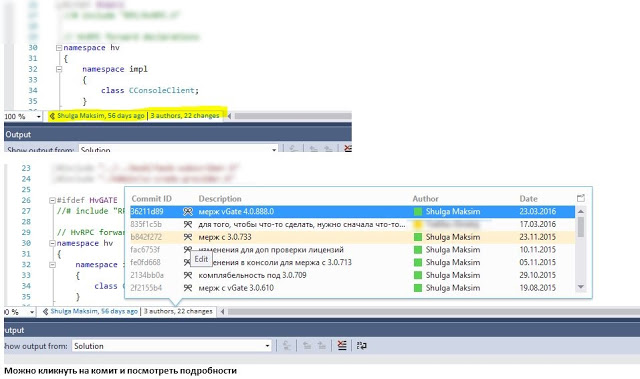Toggle word wrap icon in lower Output toolbar

pos(362,346)
